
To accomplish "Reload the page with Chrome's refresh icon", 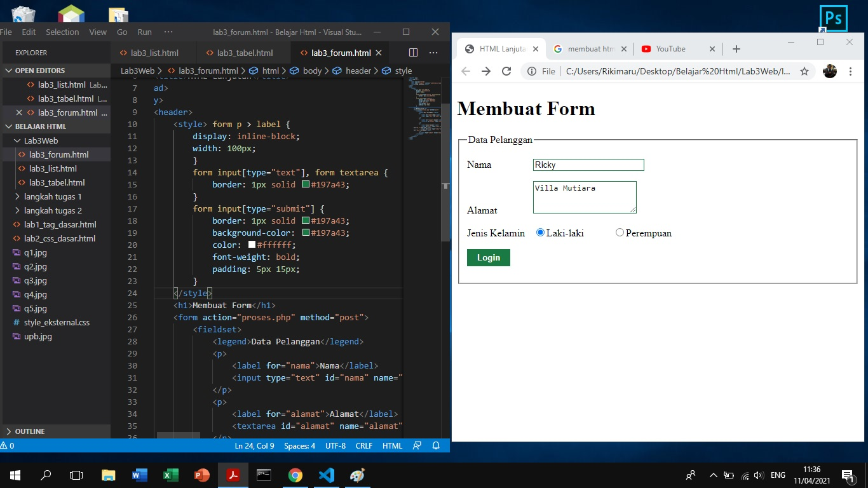I will pos(506,72).
